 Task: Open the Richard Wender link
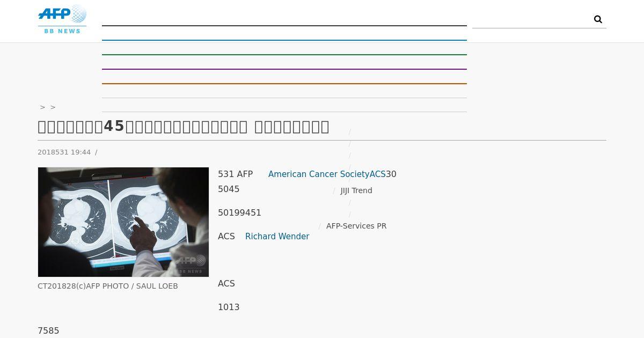tap(277, 237)
